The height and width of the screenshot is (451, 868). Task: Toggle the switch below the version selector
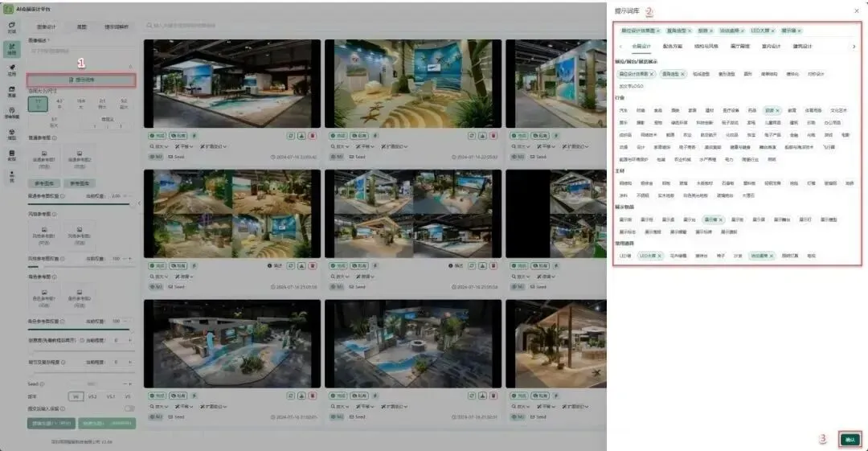pos(129,408)
